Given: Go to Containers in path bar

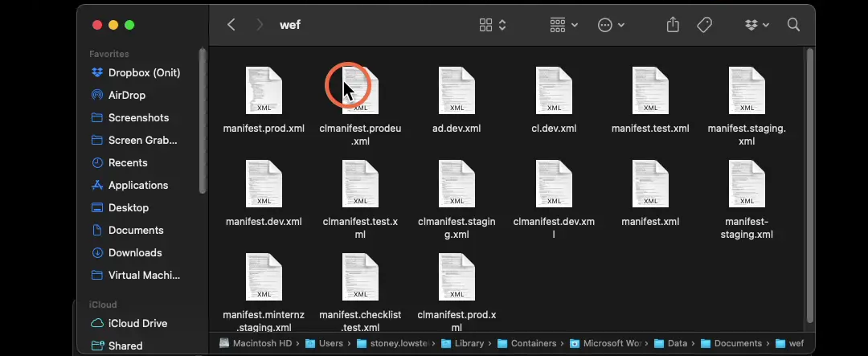Looking at the screenshot, I should click(526, 343).
